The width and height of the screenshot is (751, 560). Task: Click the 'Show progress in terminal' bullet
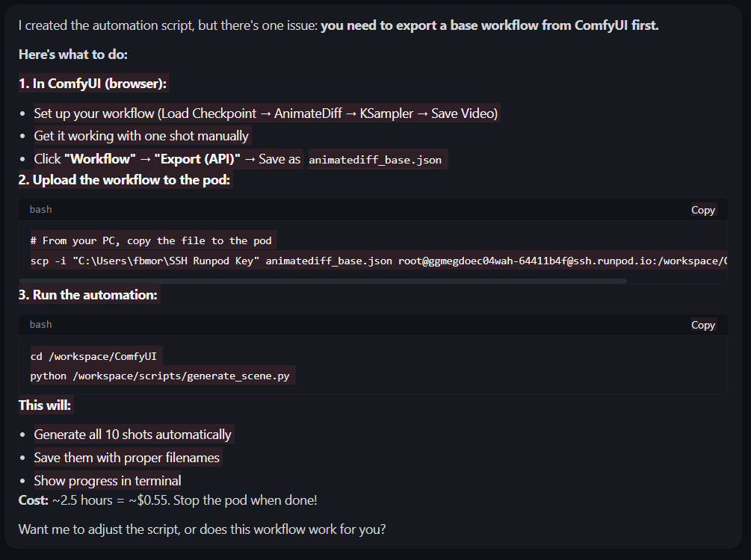pyautogui.click(x=108, y=481)
